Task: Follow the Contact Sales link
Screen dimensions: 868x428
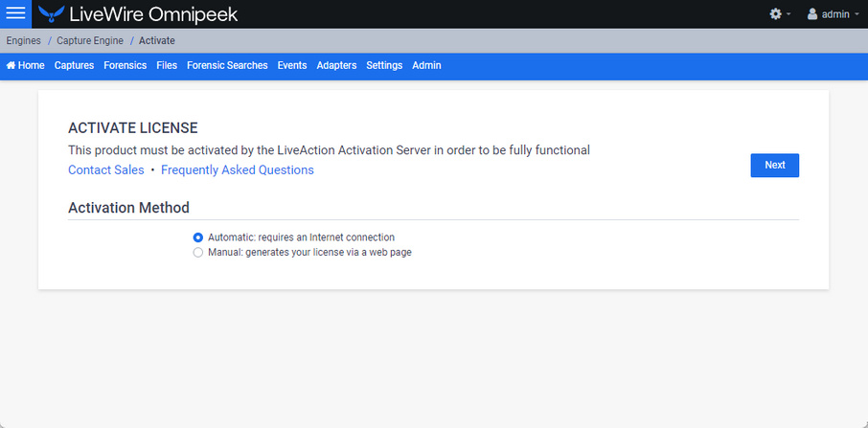Action: point(105,169)
